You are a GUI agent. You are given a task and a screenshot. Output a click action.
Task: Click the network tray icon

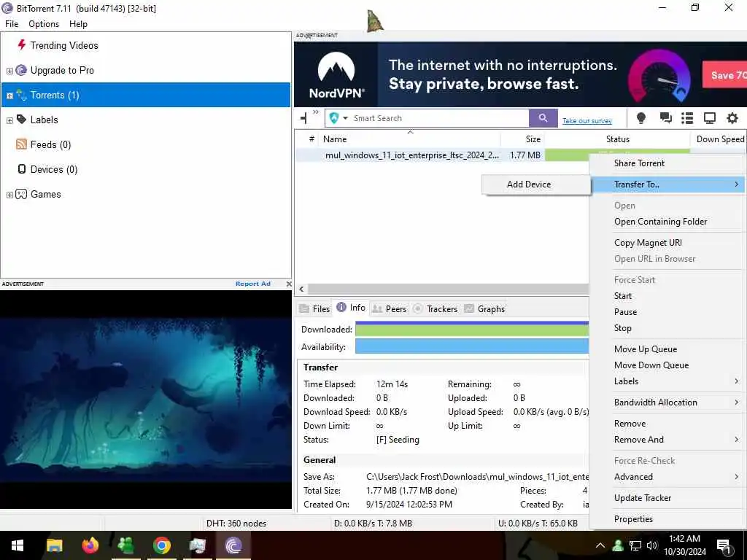(x=635, y=545)
